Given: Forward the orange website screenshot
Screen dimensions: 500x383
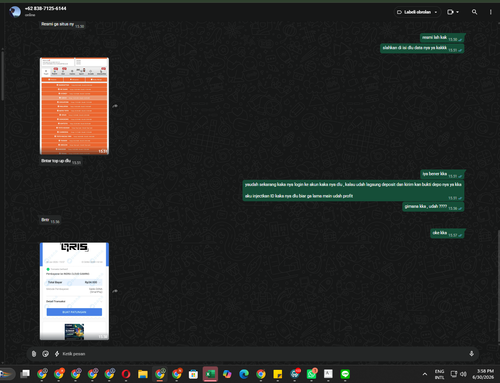Looking at the screenshot, I should click(115, 106).
